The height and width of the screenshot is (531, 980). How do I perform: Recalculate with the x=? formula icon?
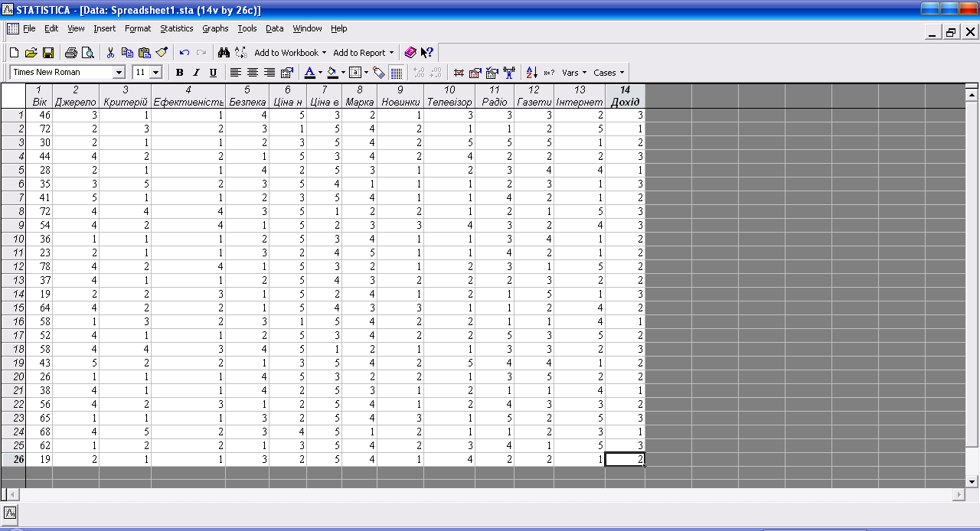[549, 73]
